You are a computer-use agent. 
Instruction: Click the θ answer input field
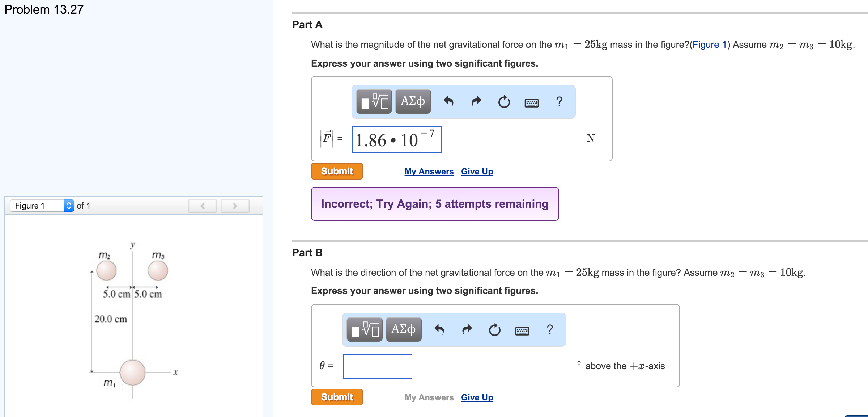coord(377,366)
